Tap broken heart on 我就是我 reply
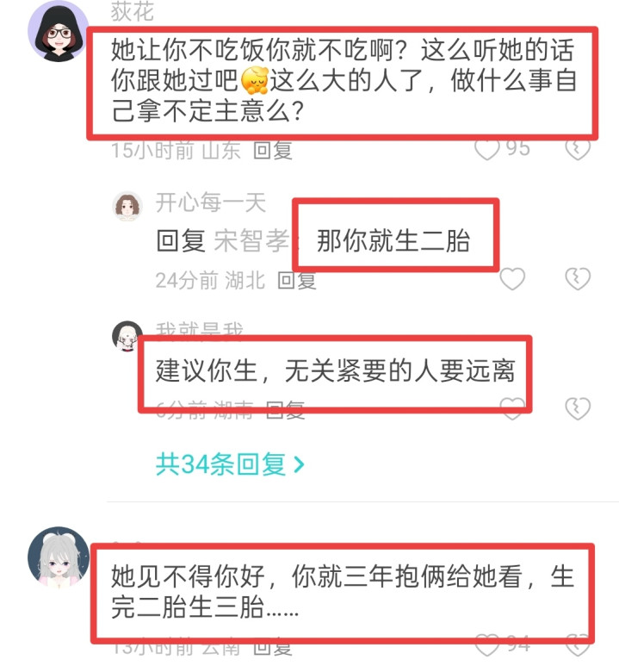The height and width of the screenshot is (672, 619). click(x=578, y=408)
